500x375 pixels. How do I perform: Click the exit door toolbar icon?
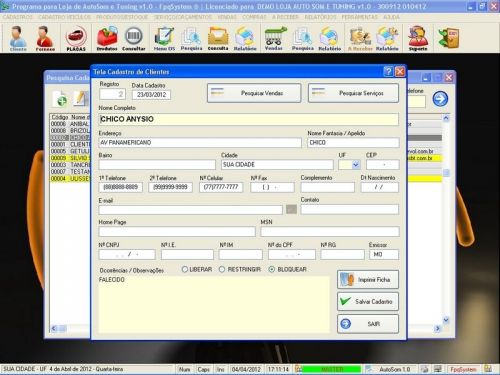[x=449, y=38]
